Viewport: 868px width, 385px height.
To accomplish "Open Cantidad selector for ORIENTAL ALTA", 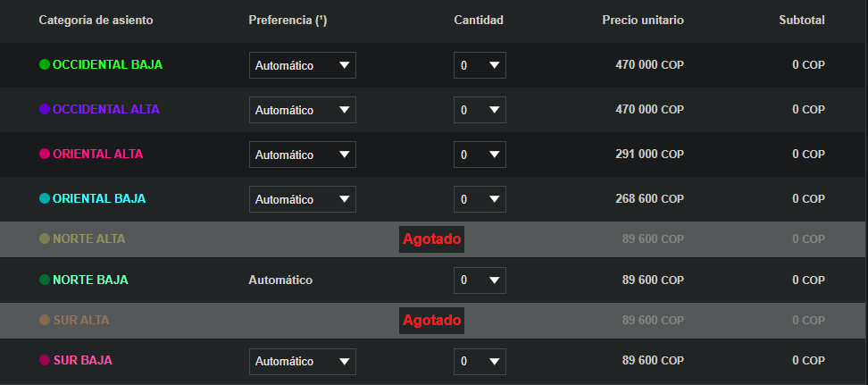I will pos(480,155).
